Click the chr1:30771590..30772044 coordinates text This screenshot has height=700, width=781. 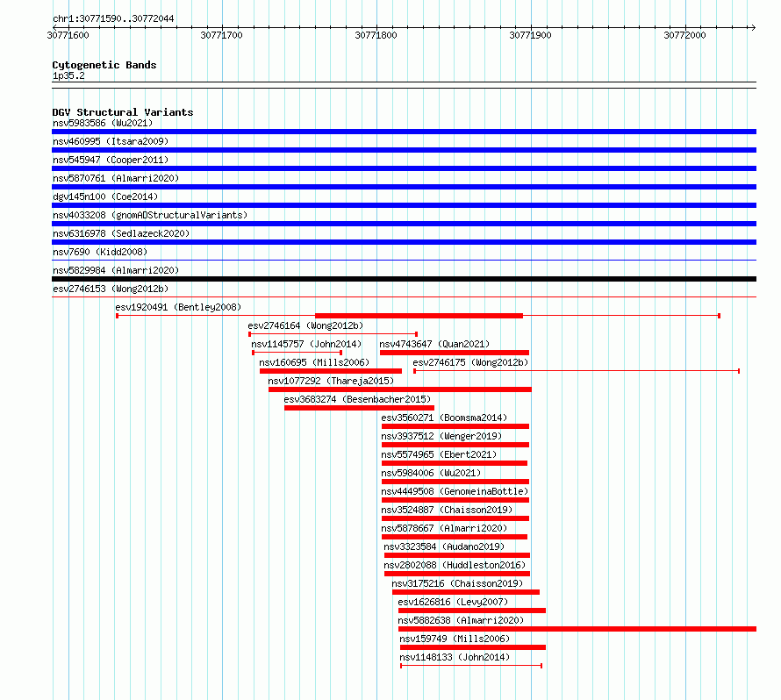pyautogui.click(x=113, y=18)
